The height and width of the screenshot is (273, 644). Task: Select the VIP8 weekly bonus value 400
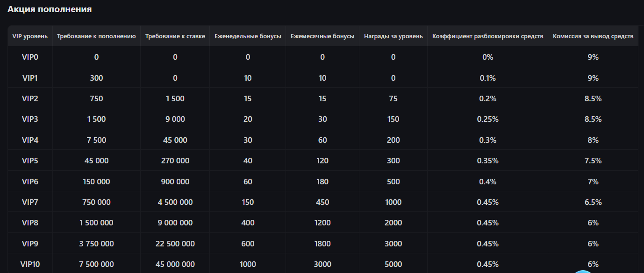tap(248, 223)
